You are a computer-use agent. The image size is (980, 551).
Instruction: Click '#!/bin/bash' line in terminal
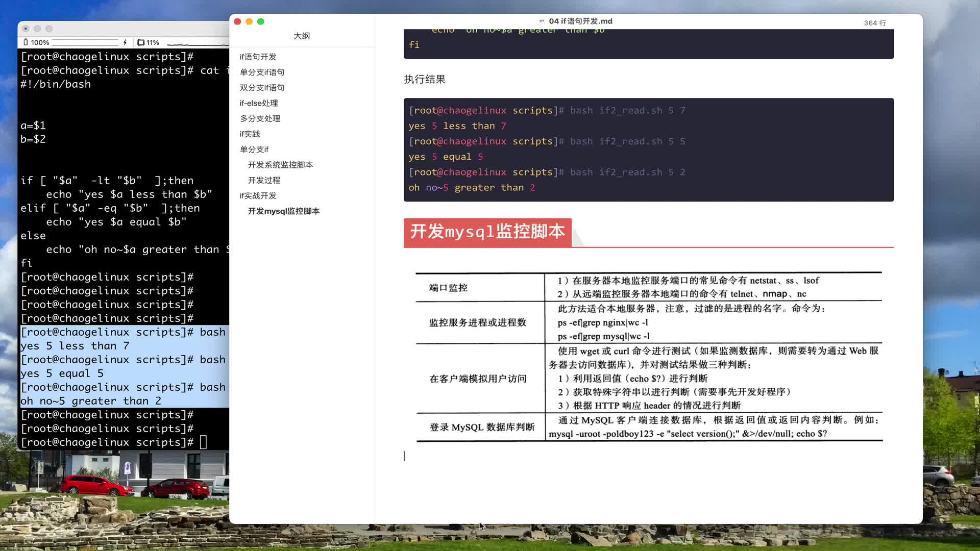click(x=56, y=84)
